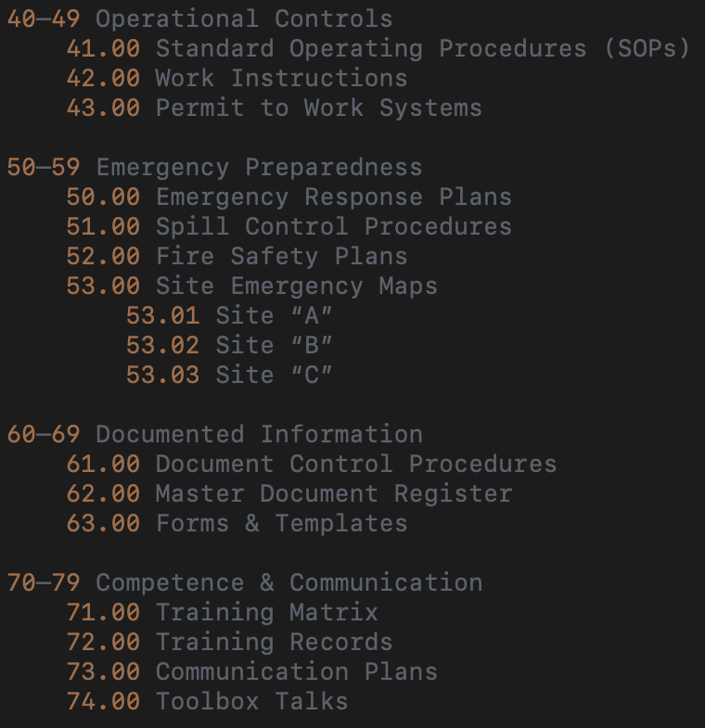Select 62.00 Master Document Register
The width and height of the screenshot is (705, 728).
pos(288,493)
